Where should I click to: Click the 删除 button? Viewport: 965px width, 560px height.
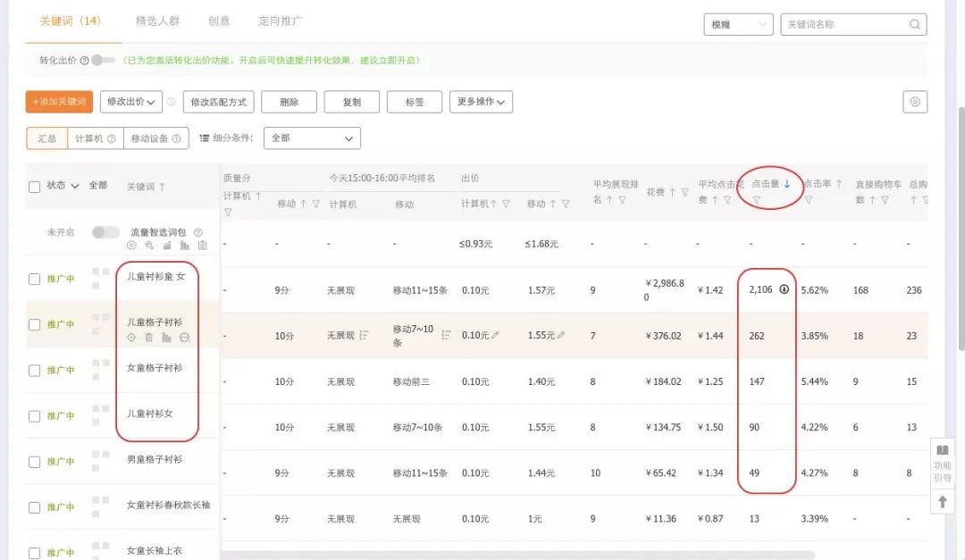click(289, 102)
